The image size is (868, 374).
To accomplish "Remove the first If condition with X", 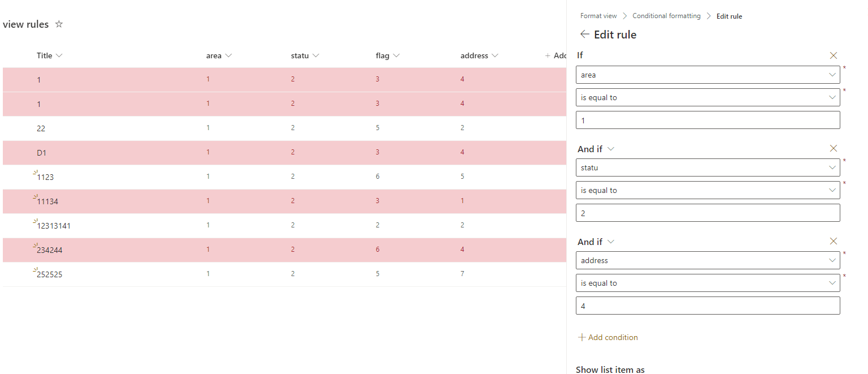I will coord(833,55).
